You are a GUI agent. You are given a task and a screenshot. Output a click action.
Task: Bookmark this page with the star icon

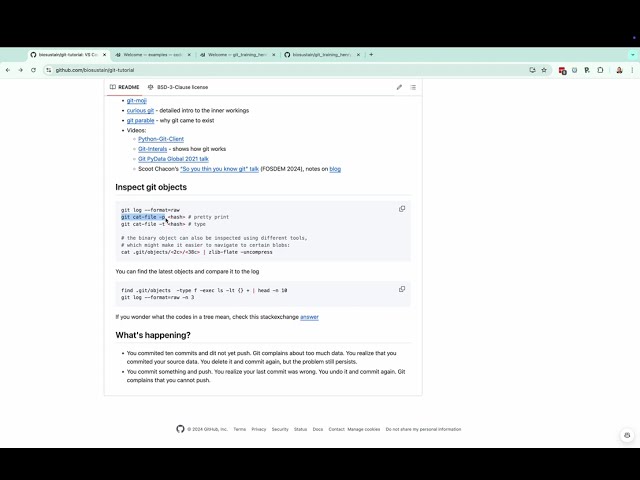coord(544,70)
